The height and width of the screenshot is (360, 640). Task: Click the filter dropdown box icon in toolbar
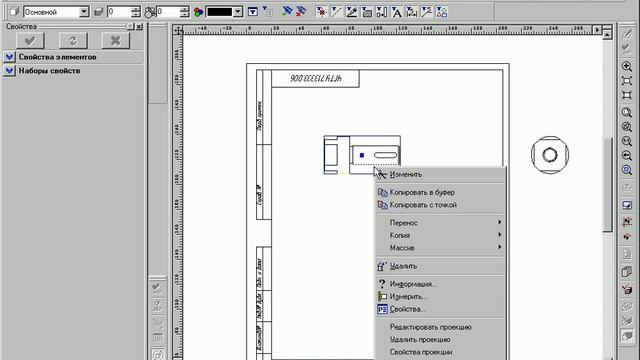click(253, 12)
